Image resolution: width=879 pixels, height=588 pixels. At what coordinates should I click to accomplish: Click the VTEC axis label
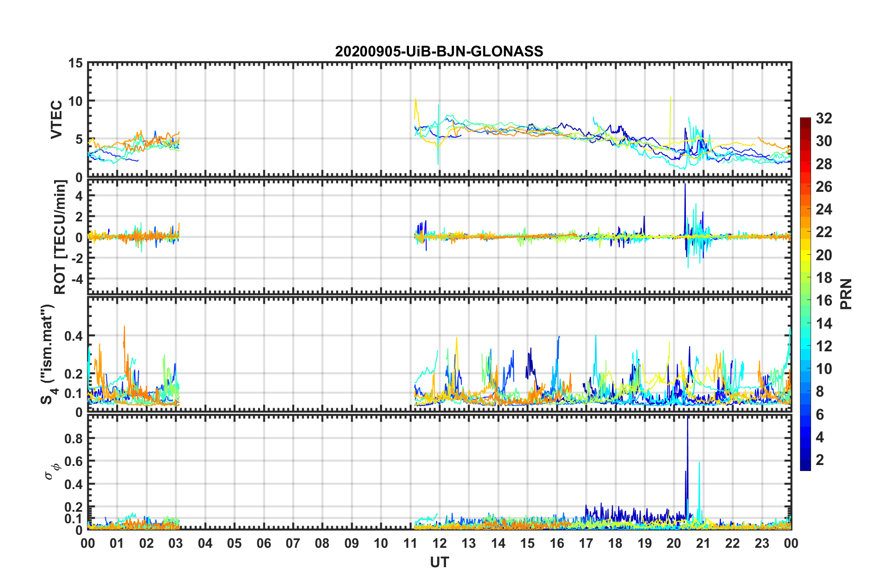[56, 119]
